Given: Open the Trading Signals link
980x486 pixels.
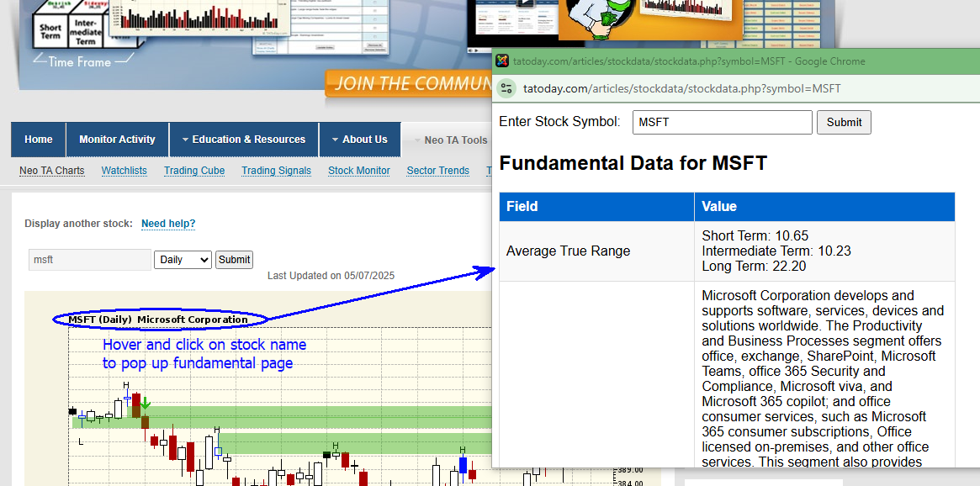Looking at the screenshot, I should tap(276, 171).
